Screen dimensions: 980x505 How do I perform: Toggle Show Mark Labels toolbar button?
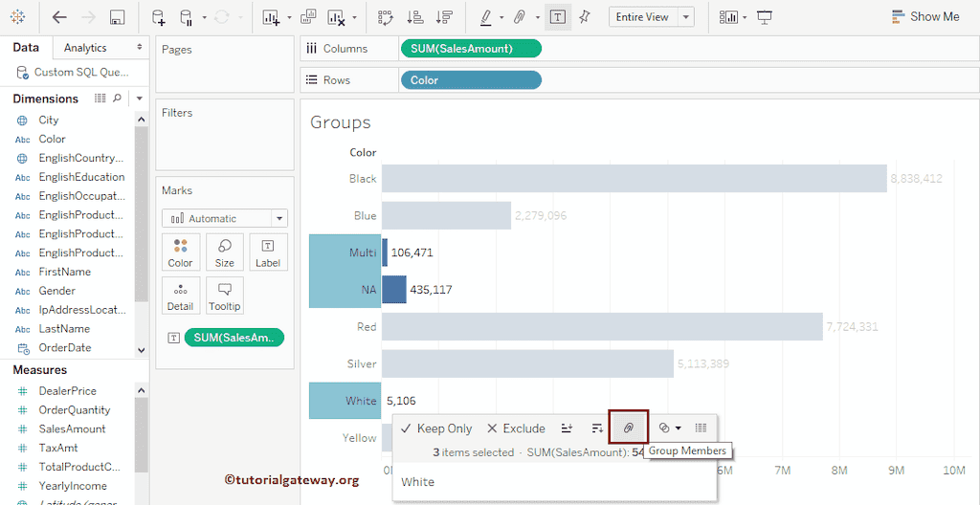coord(558,17)
